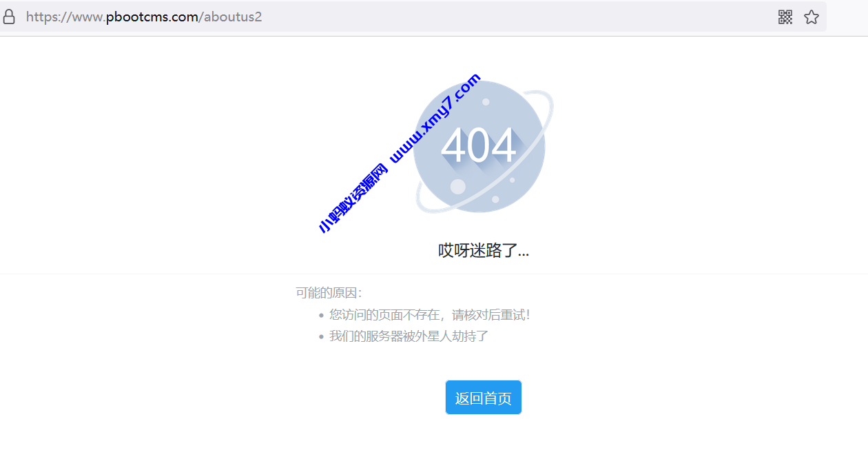Open the QR code icon in address bar
The height and width of the screenshot is (470, 868).
785,17
